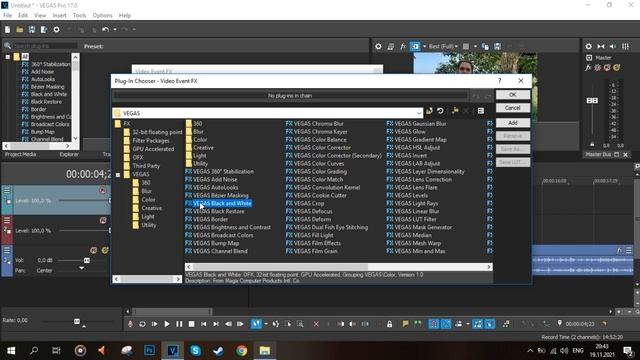Open the Creative folder in plug-in list

point(203,147)
